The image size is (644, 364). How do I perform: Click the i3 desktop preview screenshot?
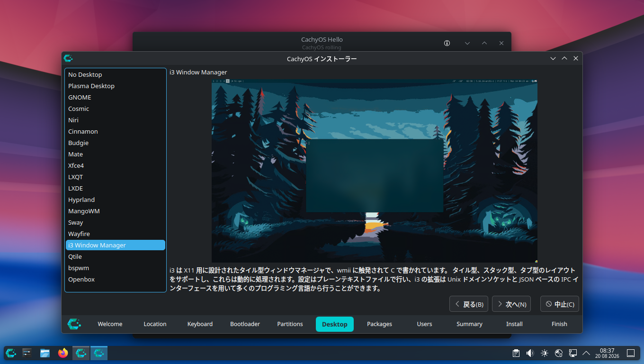(x=375, y=171)
